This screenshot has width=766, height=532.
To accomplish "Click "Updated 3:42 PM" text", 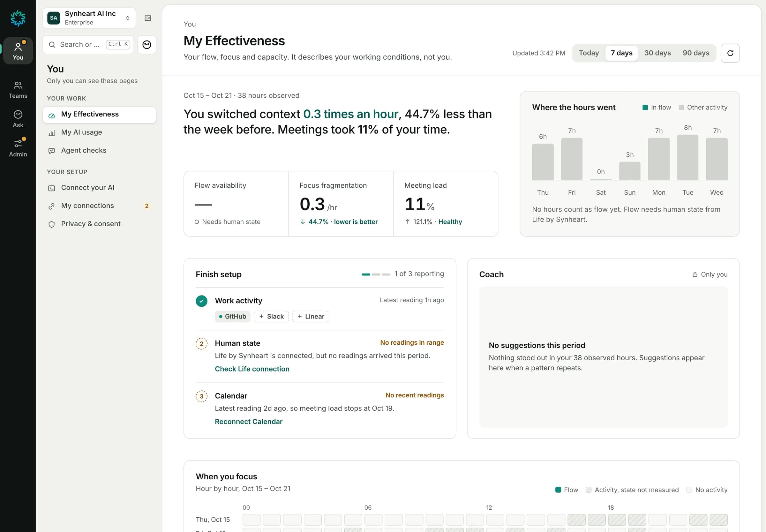I will click(539, 53).
